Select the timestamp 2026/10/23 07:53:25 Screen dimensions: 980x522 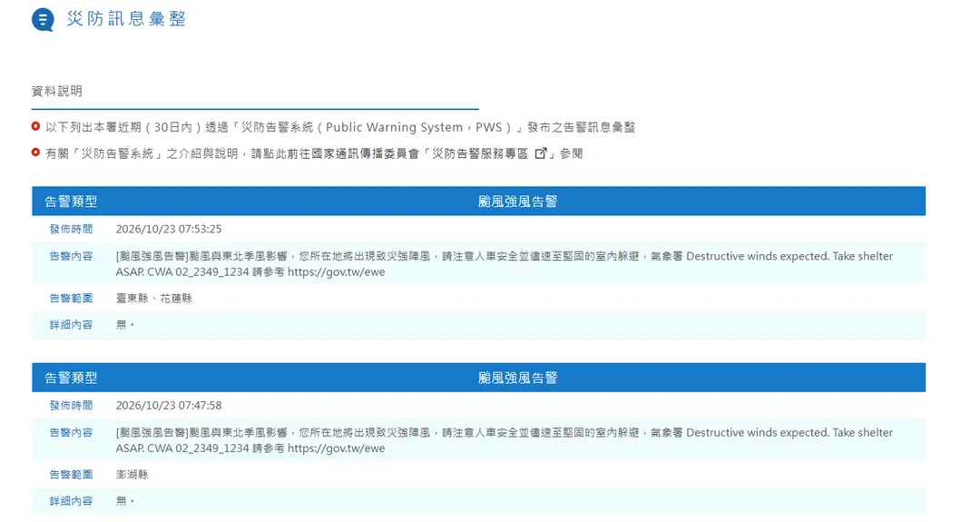coord(169,230)
